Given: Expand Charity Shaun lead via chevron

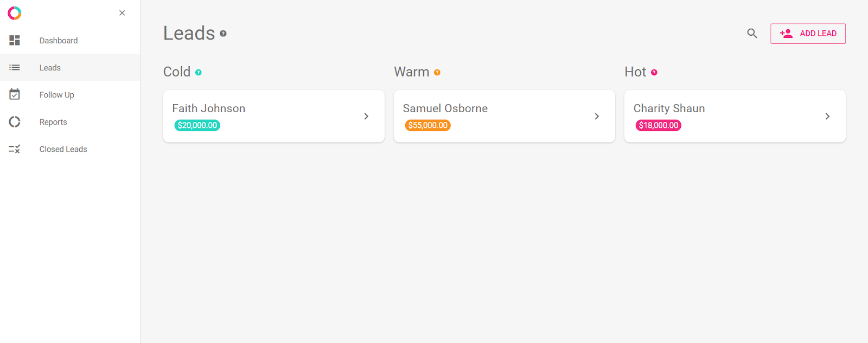Looking at the screenshot, I should 827,117.
